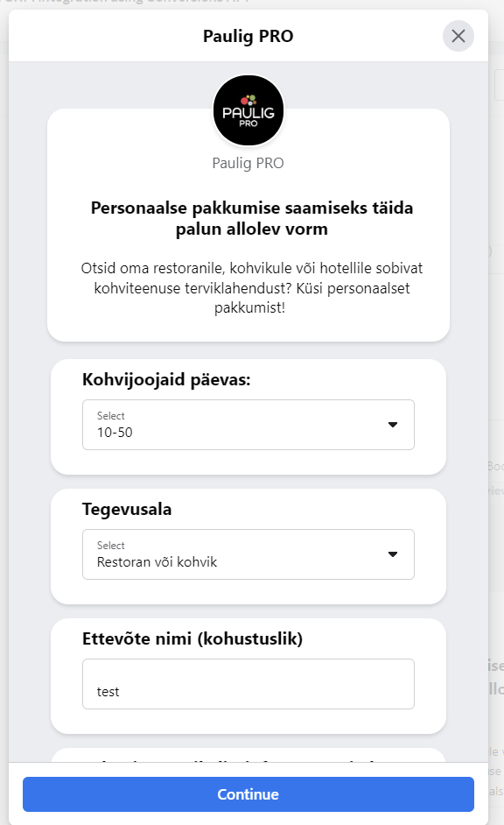The width and height of the screenshot is (504, 825).
Task: Focus the Ettevõte nimi input field
Action: [x=248, y=684]
